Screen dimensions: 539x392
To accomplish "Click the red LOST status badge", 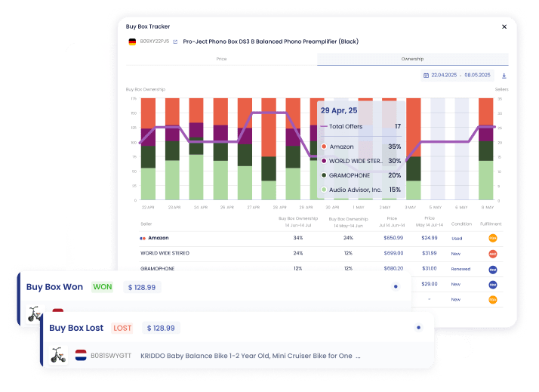I will pos(122,328).
